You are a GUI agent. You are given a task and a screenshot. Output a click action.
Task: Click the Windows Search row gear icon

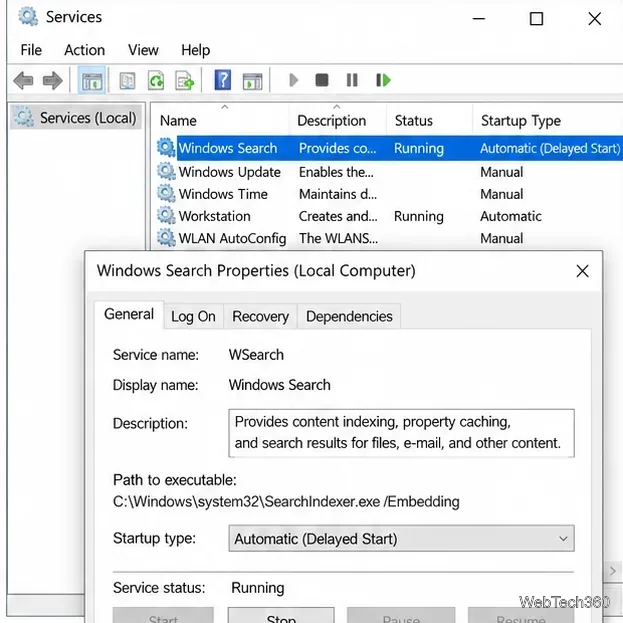166,148
